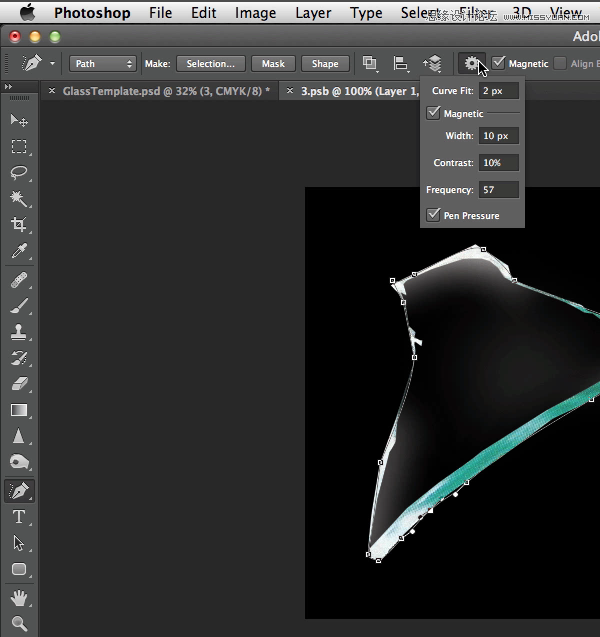Toggle the Pen Pressure checkbox

point(433,215)
